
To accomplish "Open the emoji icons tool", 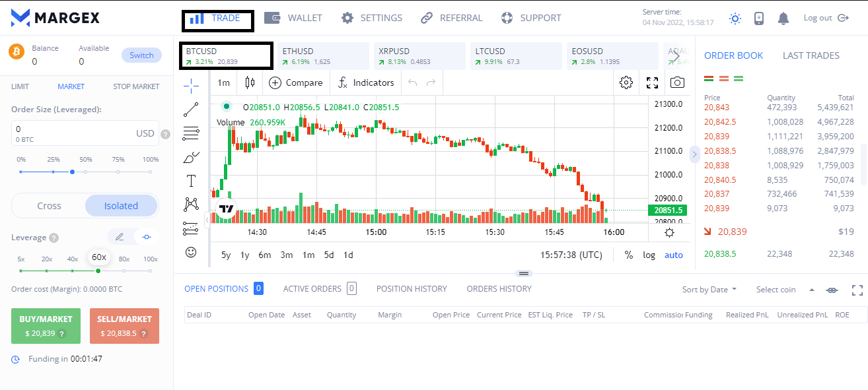I will point(191,252).
